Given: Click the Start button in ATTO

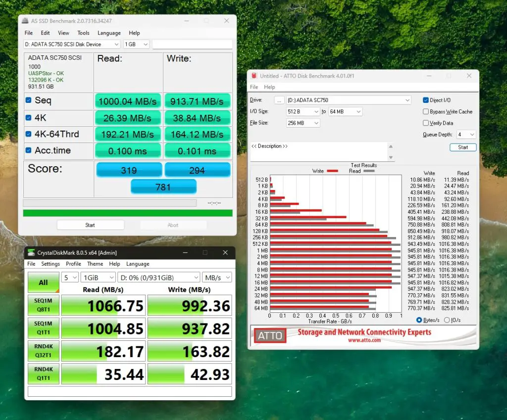Looking at the screenshot, I should tap(463, 147).
